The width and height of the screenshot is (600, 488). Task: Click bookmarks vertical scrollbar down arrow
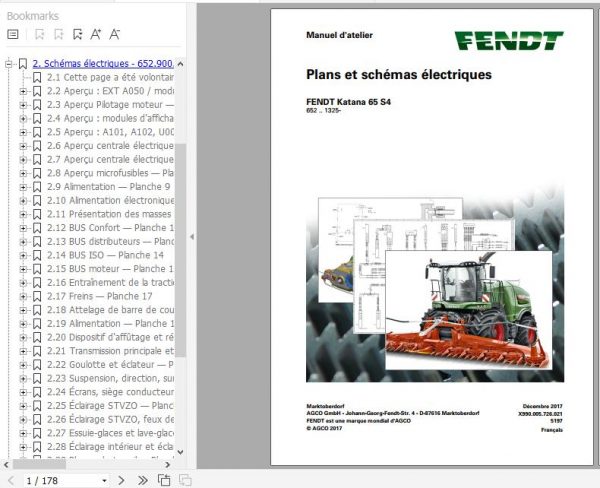[x=181, y=452]
